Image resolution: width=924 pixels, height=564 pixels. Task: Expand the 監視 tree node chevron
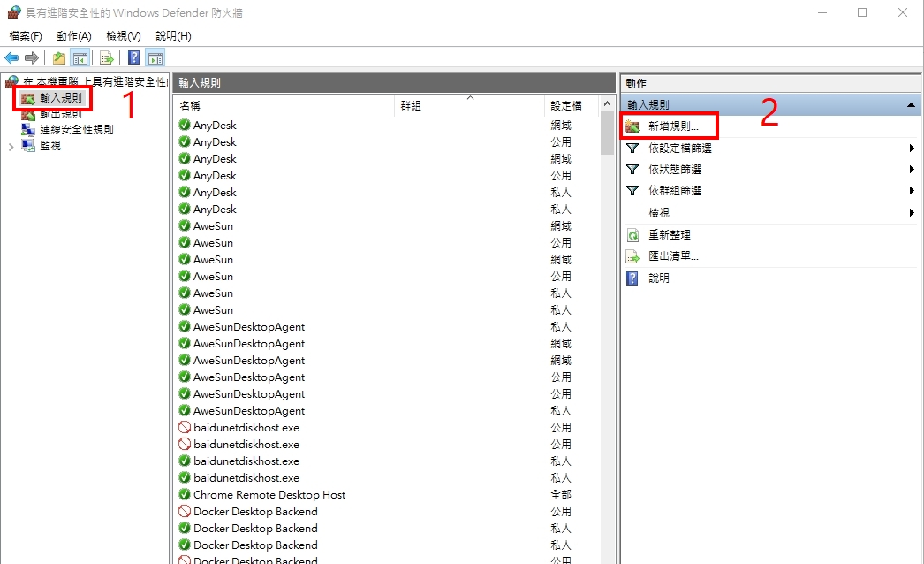11,147
